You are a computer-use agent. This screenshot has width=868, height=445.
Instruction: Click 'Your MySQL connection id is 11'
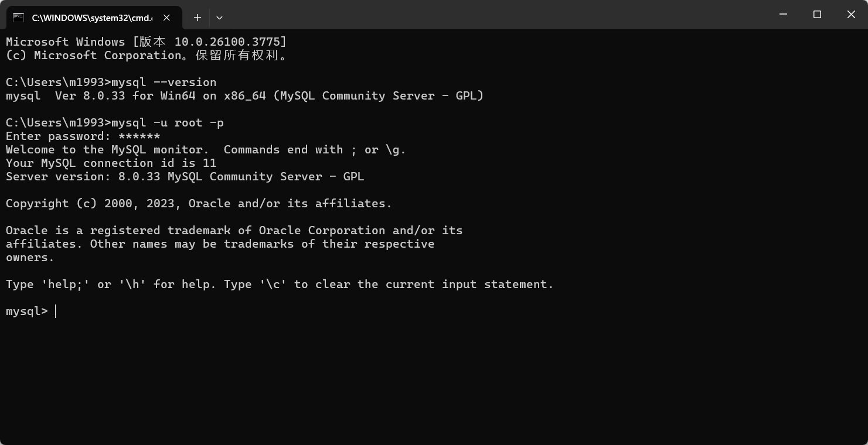(x=111, y=163)
